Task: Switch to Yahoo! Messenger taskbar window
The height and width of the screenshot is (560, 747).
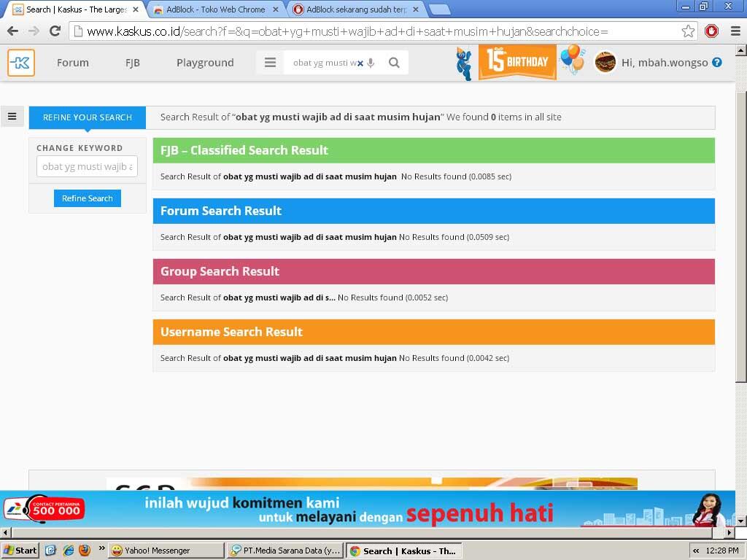Action: 166,551
